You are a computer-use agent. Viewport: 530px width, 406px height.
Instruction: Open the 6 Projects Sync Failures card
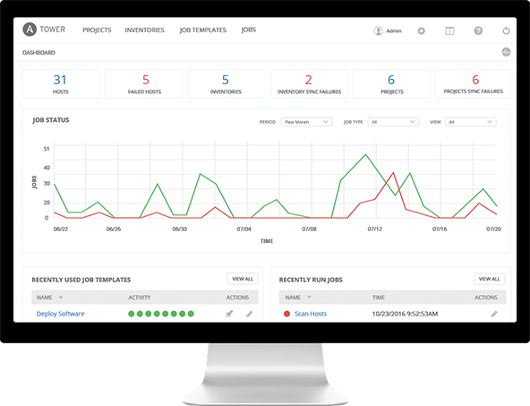(x=473, y=83)
